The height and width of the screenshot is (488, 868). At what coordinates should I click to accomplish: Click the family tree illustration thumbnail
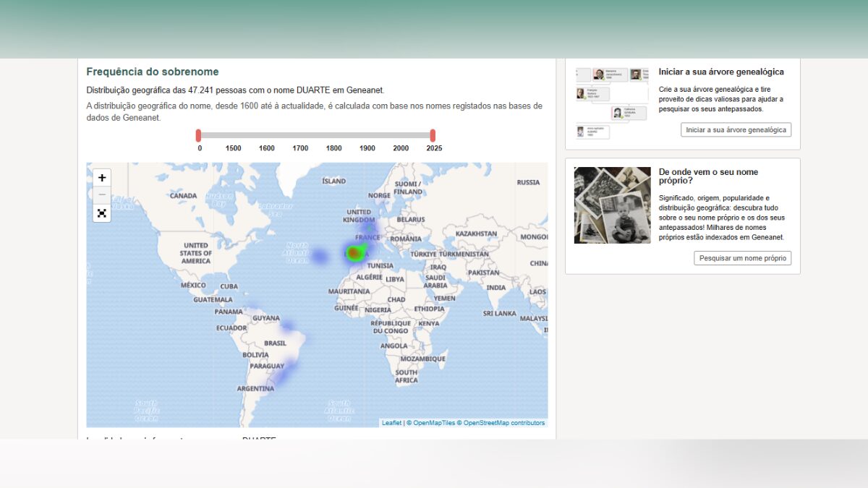[x=612, y=103]
